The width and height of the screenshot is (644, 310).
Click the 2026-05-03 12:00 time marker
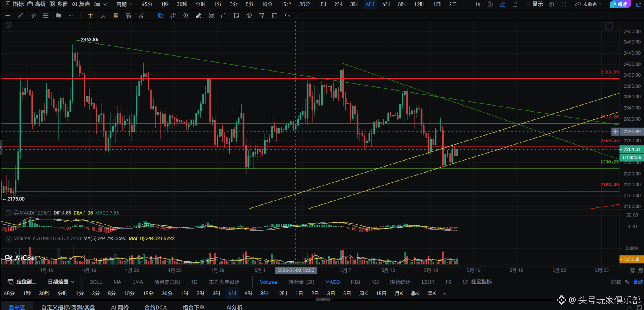click(x=296, y=270)
